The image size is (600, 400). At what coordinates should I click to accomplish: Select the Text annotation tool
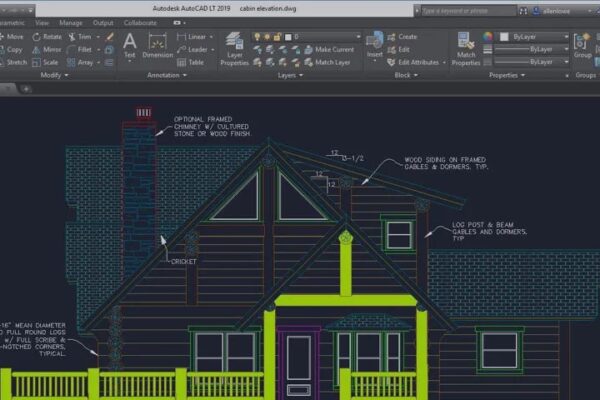(x=129, y=44)
